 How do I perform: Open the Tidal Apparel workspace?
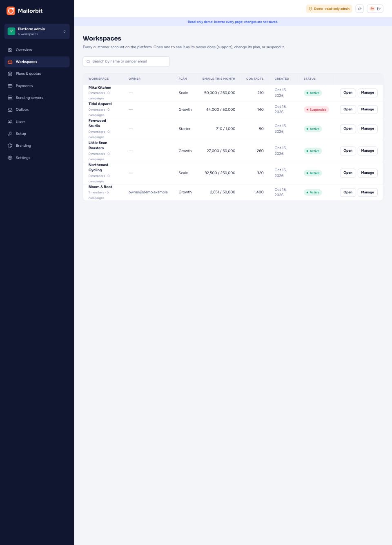pos(348,110)
